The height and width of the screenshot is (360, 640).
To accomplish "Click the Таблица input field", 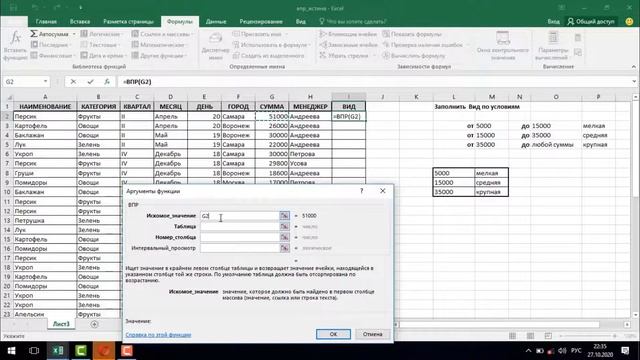I will pyautogui.click(x=240, y=227).
